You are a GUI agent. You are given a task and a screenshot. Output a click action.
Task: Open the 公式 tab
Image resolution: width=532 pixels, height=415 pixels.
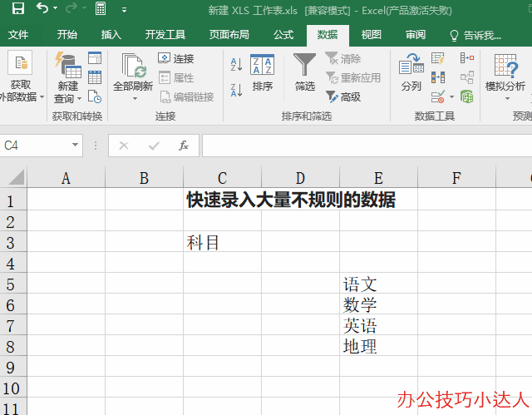click(x=283, y=35)
